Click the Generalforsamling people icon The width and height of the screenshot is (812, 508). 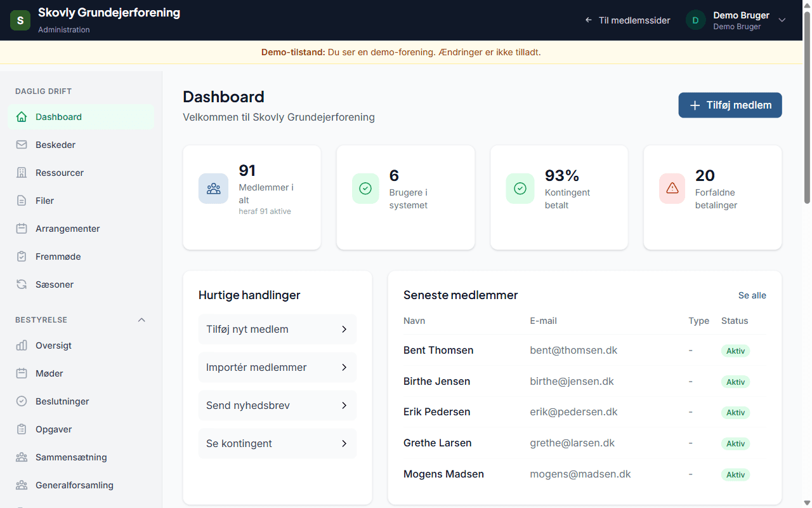pyautogui.click(x=22, y=485)
